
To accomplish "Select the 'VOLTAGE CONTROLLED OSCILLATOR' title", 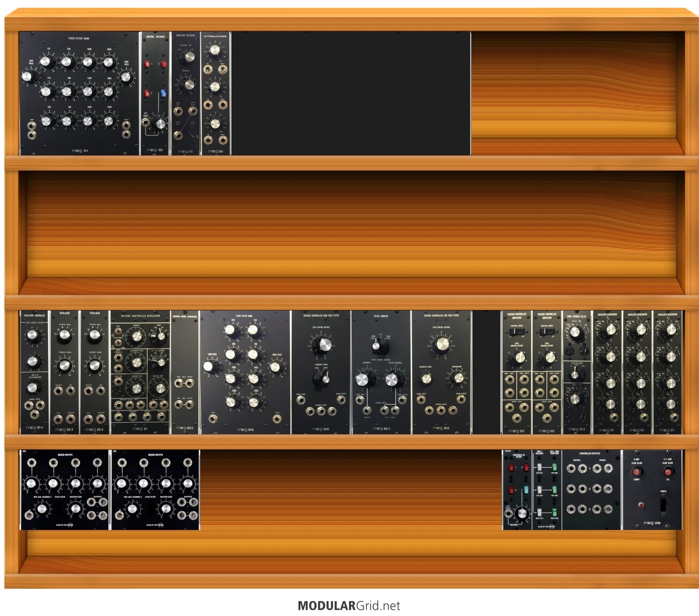I will (x=140, y=316).
